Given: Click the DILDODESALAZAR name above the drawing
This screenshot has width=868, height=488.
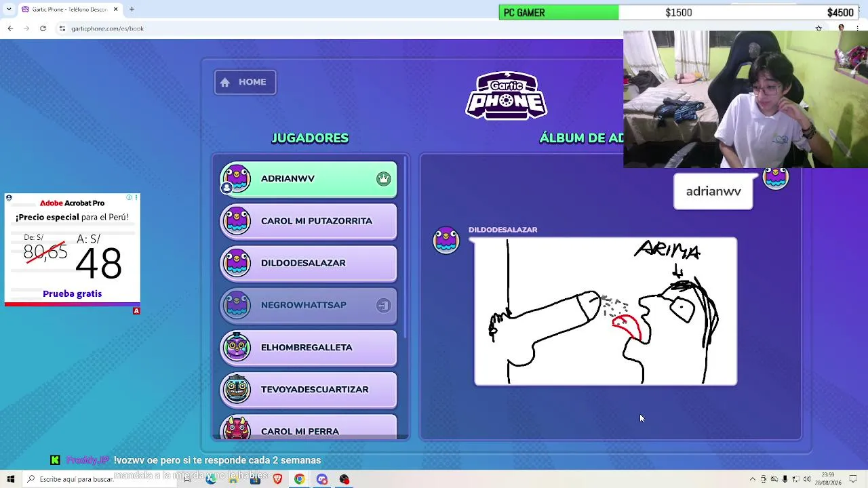Looking at the screenshot, I should coord(502,230).
